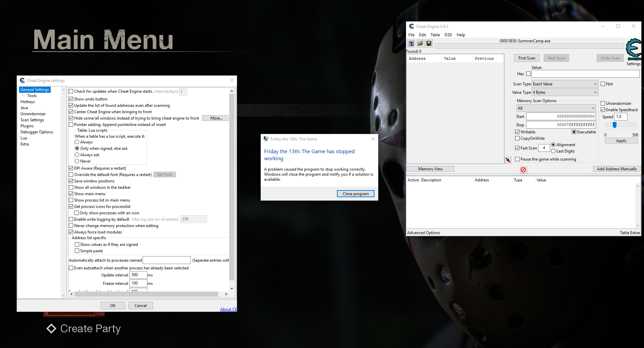Click the red arrow scan pointer icon
Screen dimensions: 644x348
508,160
